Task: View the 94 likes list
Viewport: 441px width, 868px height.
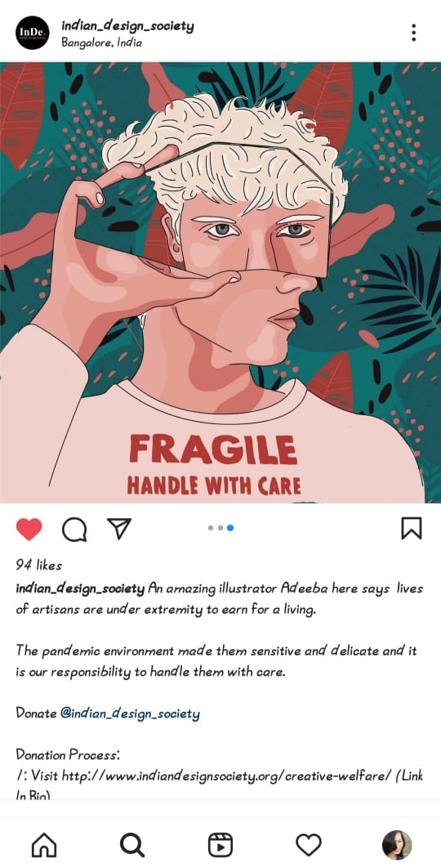Action: (38, 566)
